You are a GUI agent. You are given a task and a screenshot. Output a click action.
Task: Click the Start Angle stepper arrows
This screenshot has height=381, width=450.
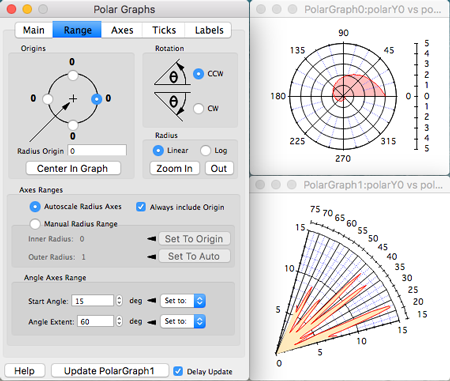[119, 301]
